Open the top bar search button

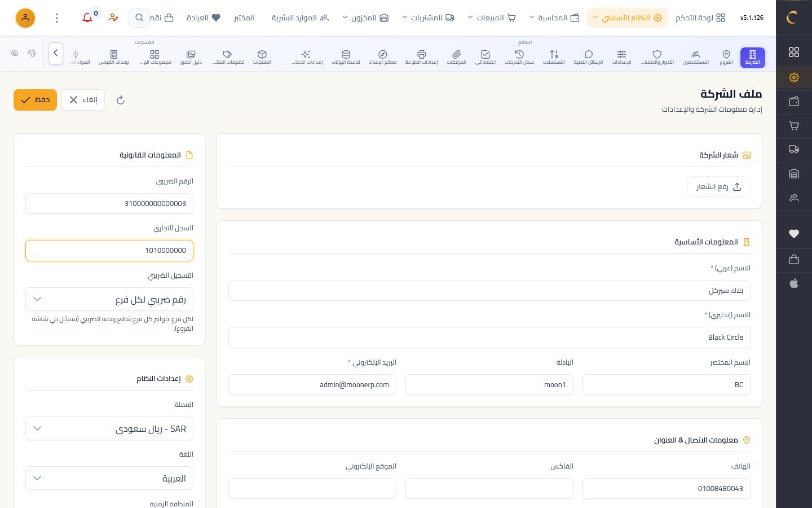point(139,18)
